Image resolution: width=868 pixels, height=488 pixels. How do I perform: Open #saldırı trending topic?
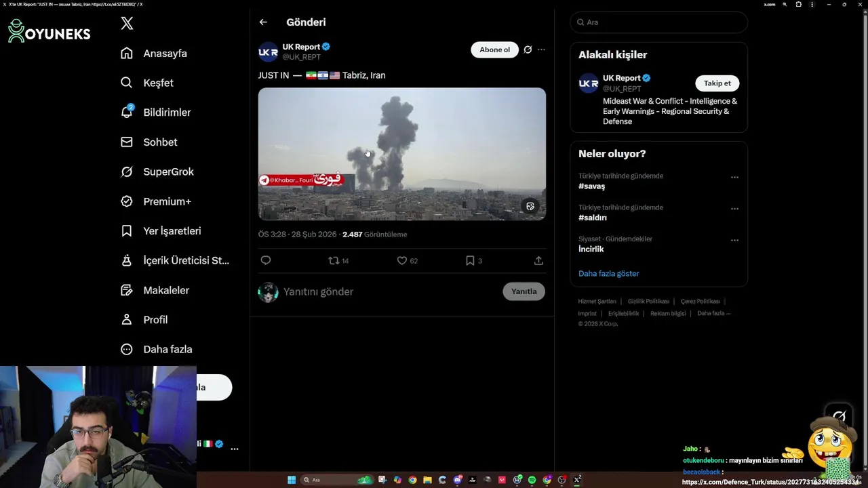593,218
